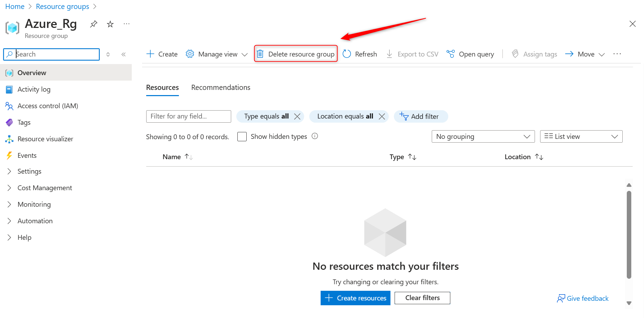
Task: Open the No grouping dropdown
Action: coord(483,136)
